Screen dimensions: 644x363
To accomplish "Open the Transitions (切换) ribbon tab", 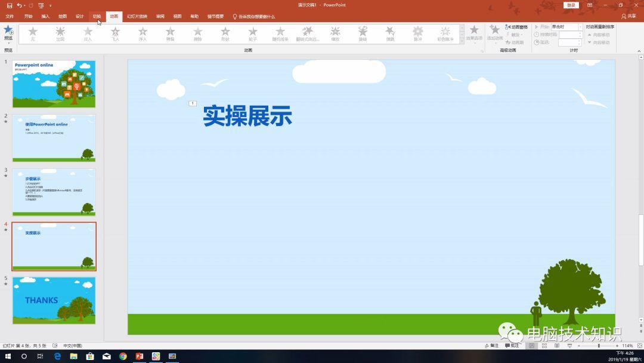I will coord(97,16).
